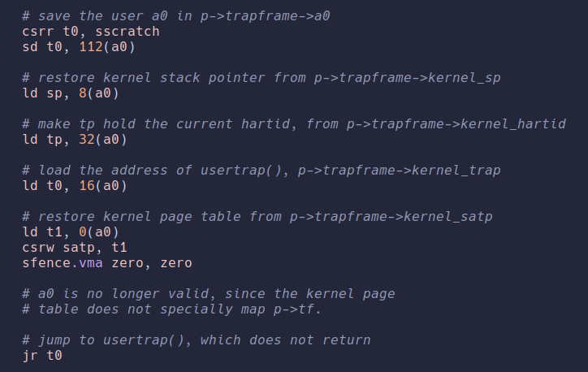Place cursor on 'sscratch' register name
The height and width of the screenshot is (372, 588).
click(132, 32)
